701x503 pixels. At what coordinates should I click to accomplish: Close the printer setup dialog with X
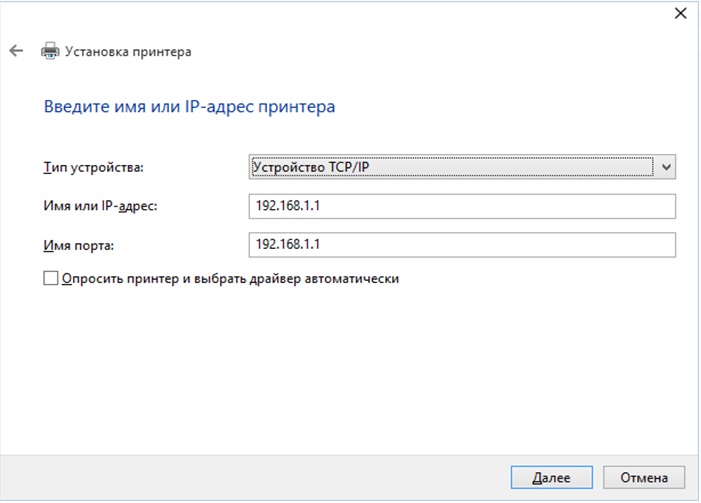click(681, 13)
